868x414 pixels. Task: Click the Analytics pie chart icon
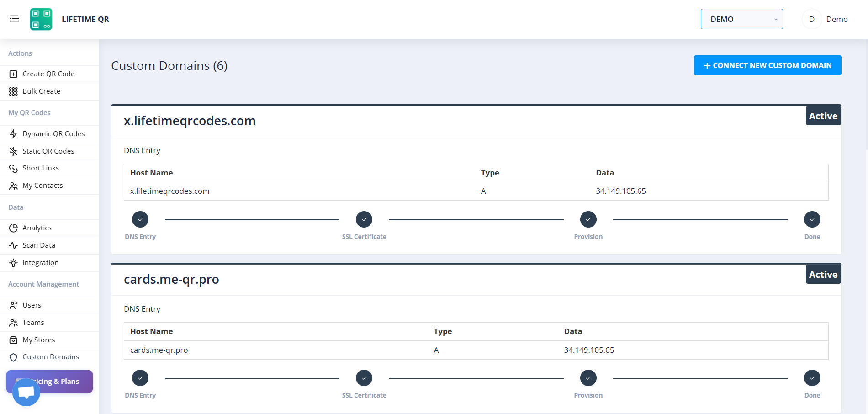13,228
